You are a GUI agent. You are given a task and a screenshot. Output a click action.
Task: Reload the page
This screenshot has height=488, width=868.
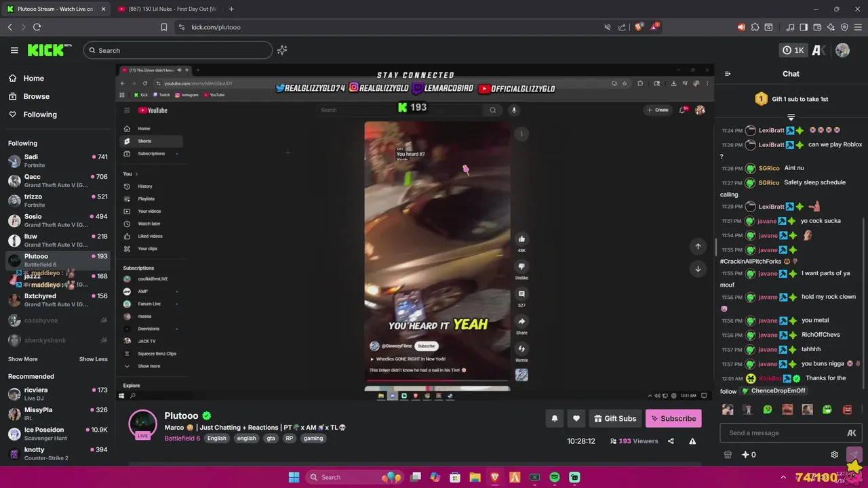pos(37,27)
